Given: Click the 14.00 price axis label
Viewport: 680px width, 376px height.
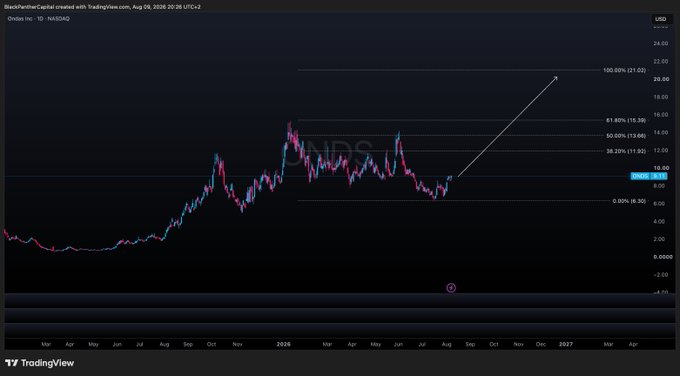Looking at the screenshot, I should pos(661,132).
